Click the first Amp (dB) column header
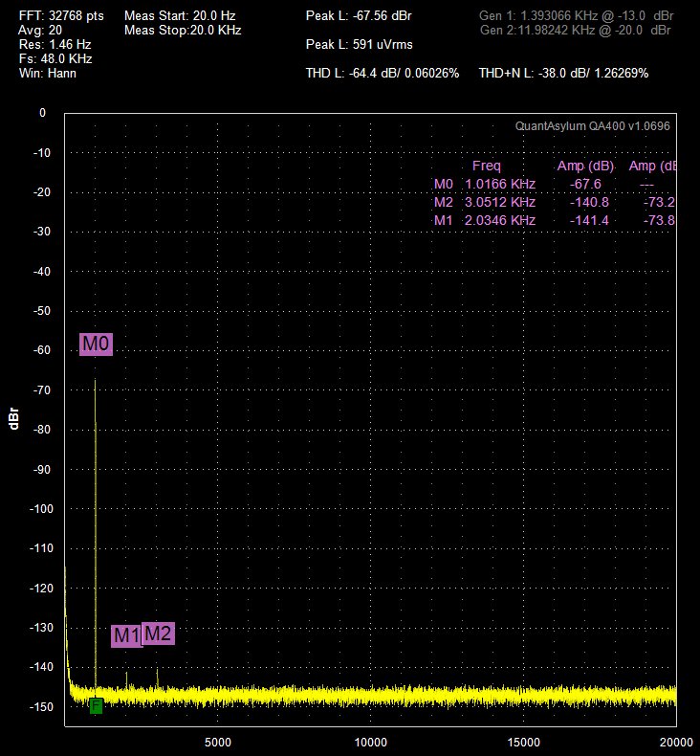Screen dimensions: 700x756 click(x=585, y=167)
